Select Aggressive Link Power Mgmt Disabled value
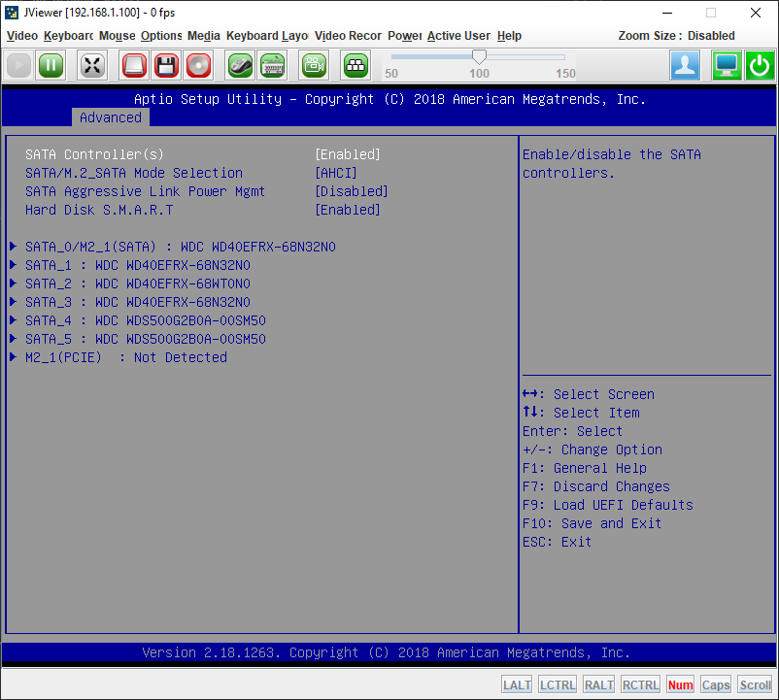Image resolution: width=779 pixels, height=700 pixels. (352, 191)
